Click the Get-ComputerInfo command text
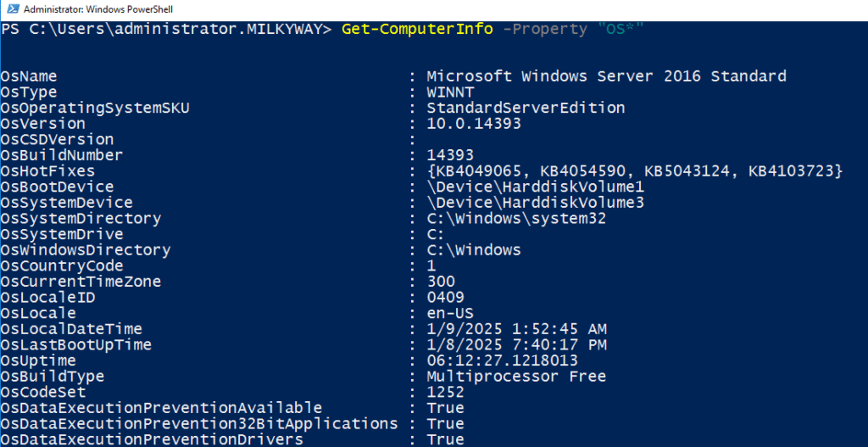 coord(417,29)
